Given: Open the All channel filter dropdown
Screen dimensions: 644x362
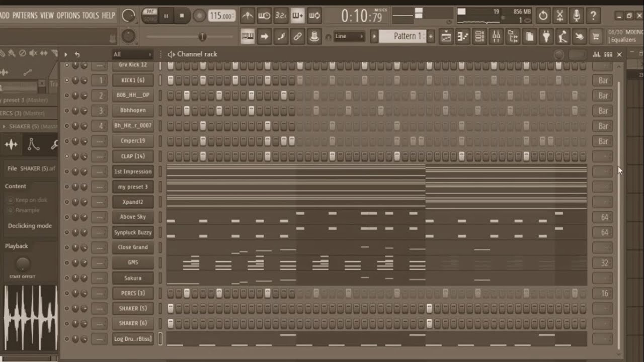Looking at the screenshot, I should coord(132,54).
